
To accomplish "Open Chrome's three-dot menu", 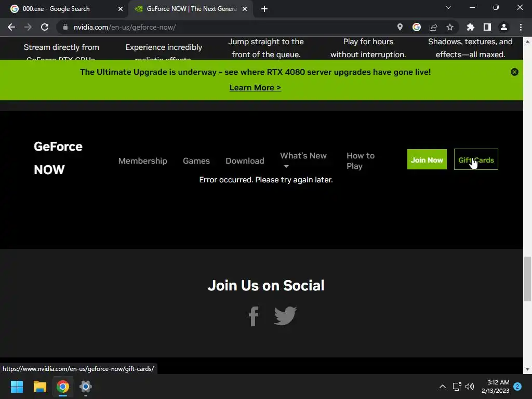I will point(521,27).
